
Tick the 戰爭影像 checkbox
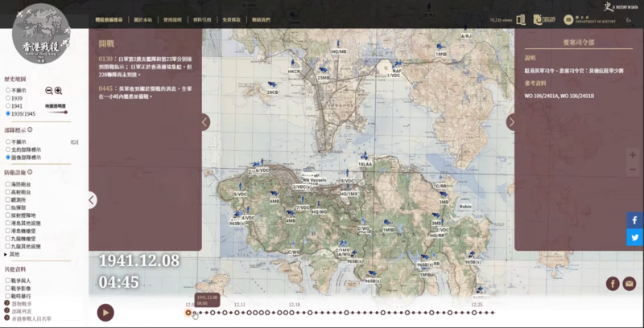pyautogui.click(x=8, y=289)
